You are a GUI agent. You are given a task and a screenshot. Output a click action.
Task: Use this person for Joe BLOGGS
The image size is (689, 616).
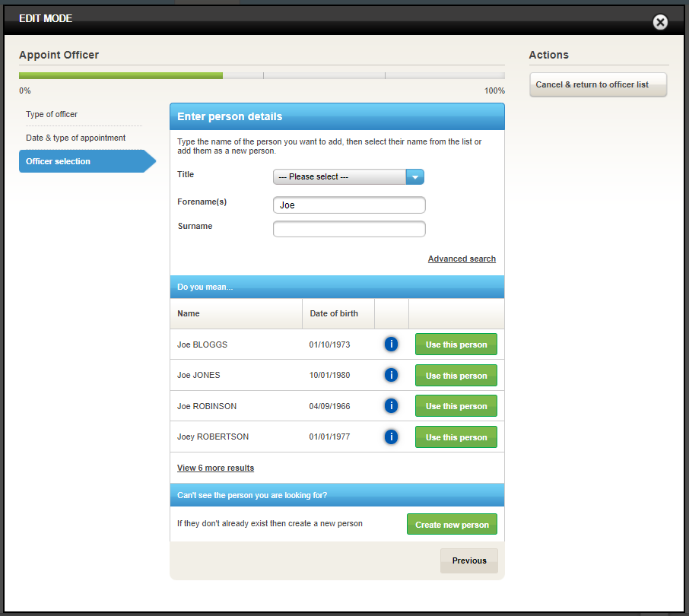click(456, 345)
